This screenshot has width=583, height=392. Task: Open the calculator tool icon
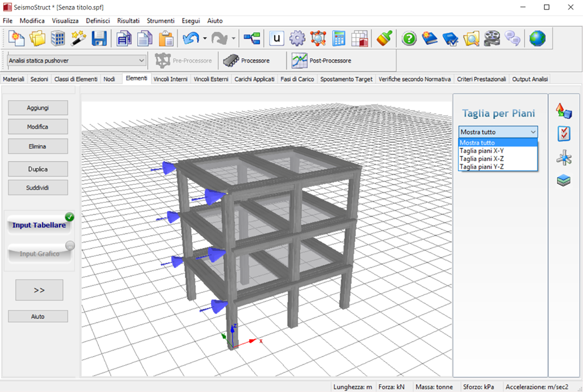tap(339, 39)
